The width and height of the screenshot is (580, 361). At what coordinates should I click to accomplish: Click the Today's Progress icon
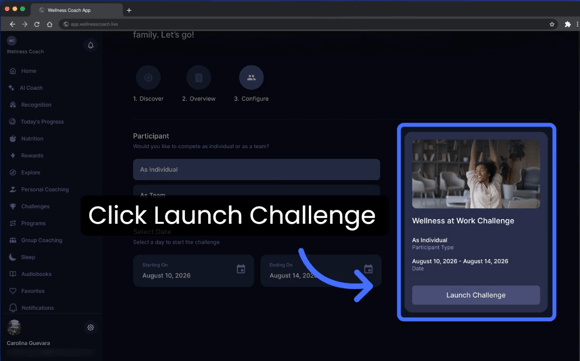13,121
